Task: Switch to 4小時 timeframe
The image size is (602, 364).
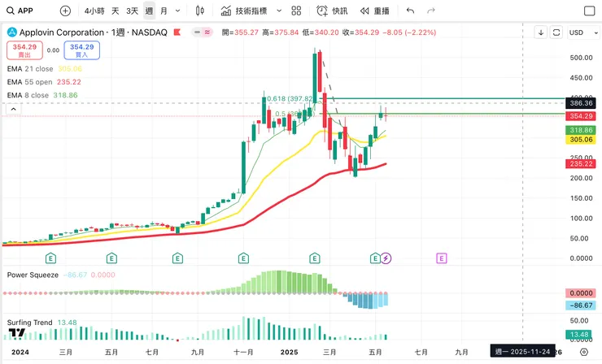Action: coord(94,11)
